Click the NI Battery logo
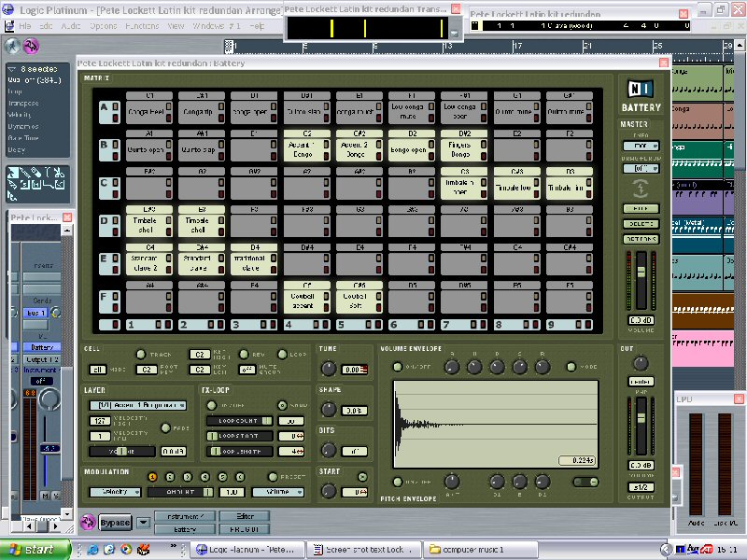747x560 pixels. (641, 95)
